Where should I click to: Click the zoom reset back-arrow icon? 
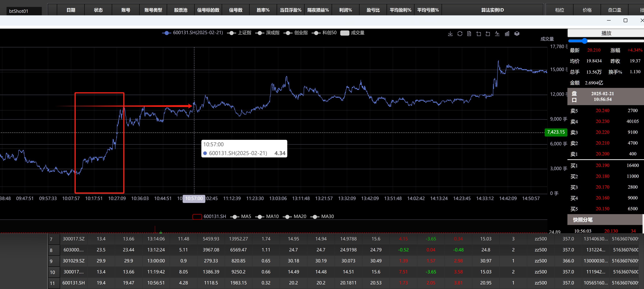488,34
